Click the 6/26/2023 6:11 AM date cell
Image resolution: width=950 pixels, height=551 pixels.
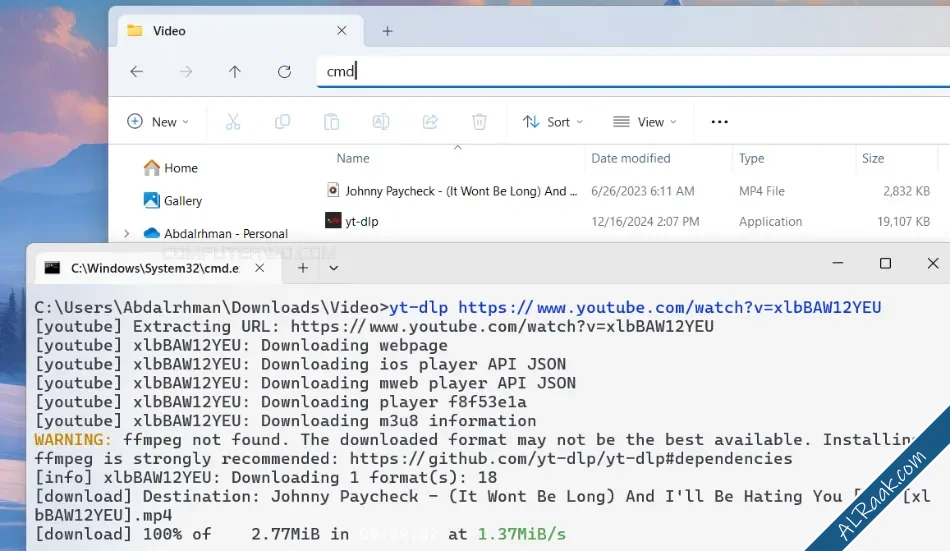(x=642, y=191)
